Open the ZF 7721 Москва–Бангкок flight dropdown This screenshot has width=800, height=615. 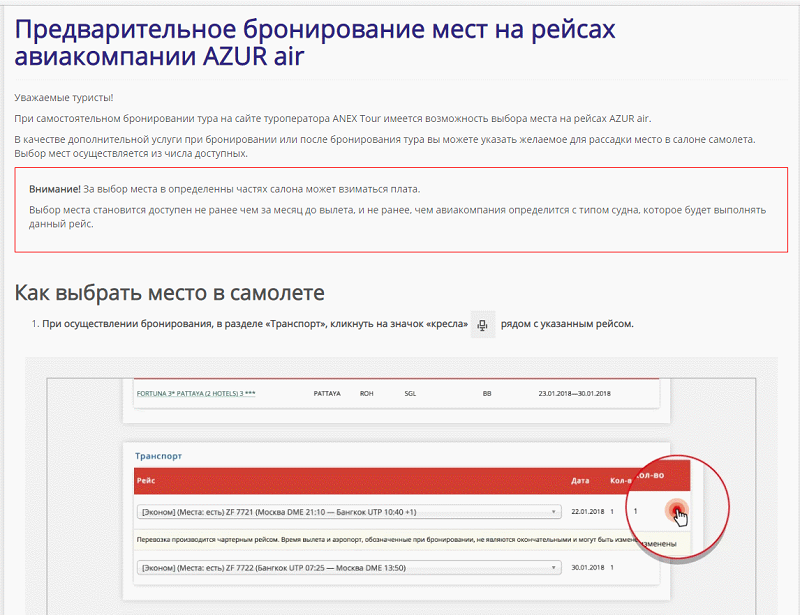click(x=349, y=511)
